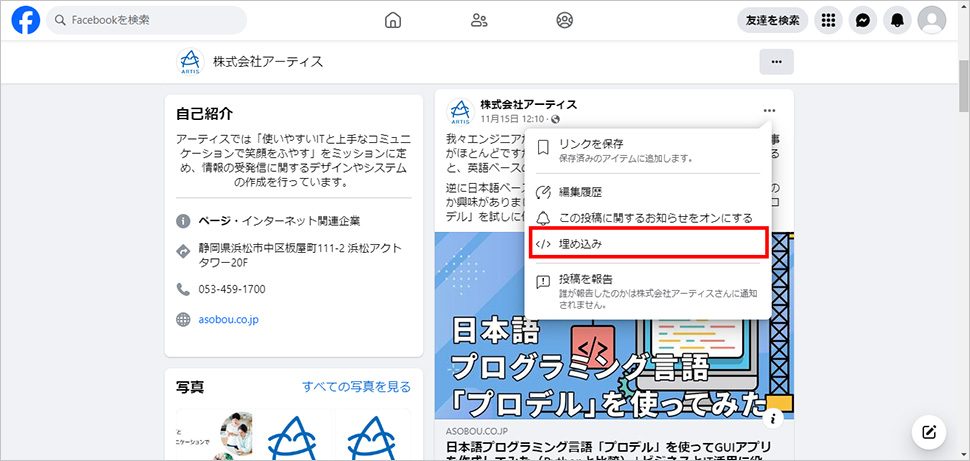The image size is (970, 461).
Task: Click the info icon beside ページ・インターネット関連企業
Action: tap(182, 220)
